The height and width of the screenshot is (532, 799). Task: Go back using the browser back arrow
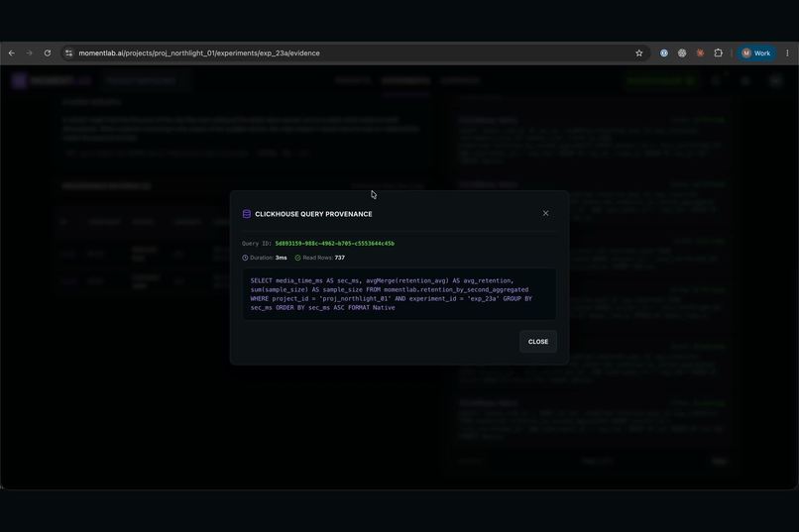12,53
